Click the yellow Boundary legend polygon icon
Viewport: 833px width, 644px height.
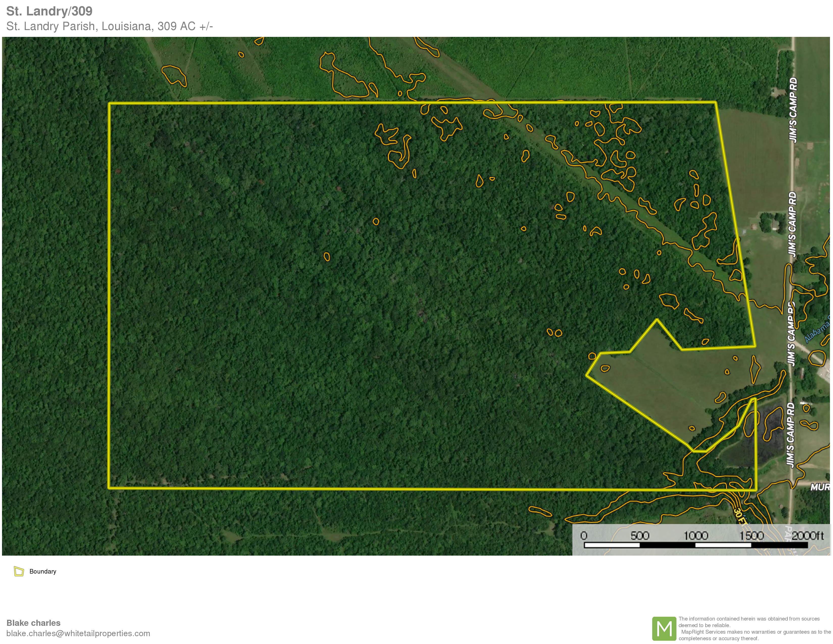[x=19, y=571]
